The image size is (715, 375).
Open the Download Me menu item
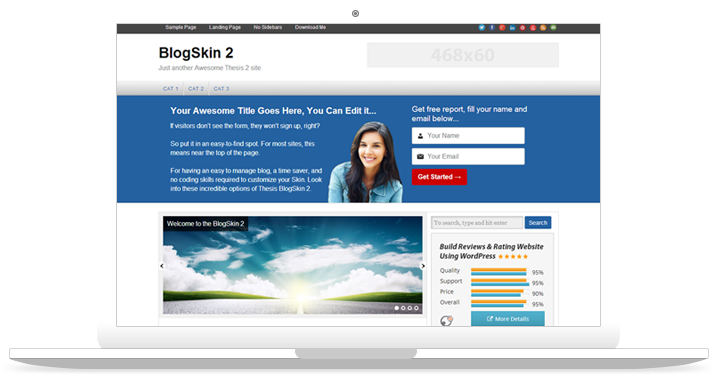[310, 27]
